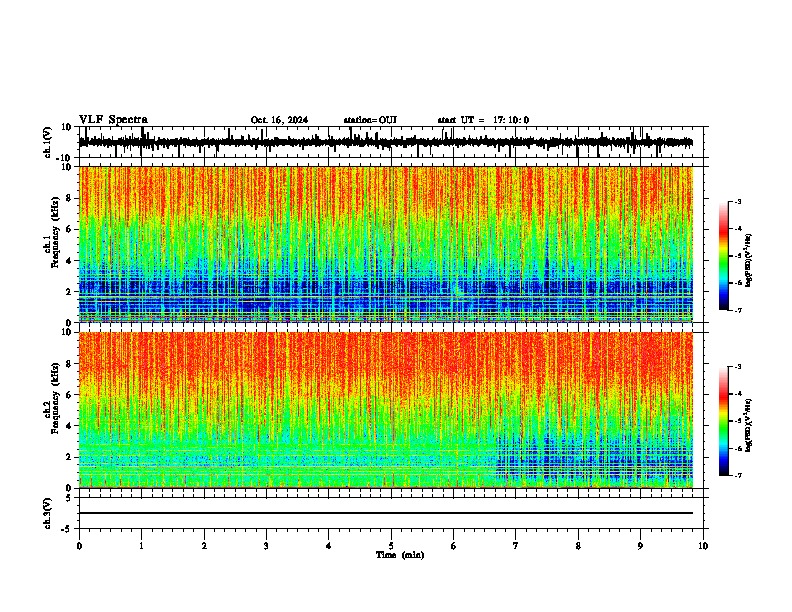Click the "4" kHz tick on ch.2 spectrogram axis
This screenshot has width=792, height=612.
click(70, 426)
